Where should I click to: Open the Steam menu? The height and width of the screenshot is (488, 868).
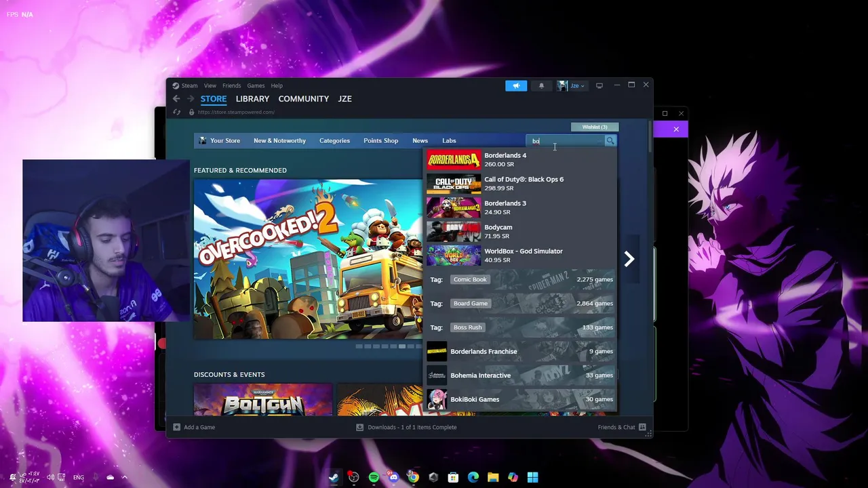[189, 85]
